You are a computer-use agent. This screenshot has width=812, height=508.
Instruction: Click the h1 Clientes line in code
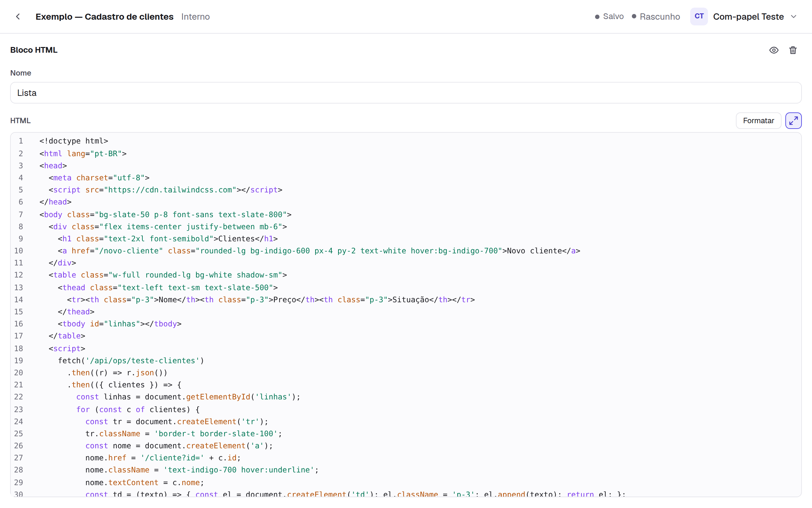(x=168, y=238)
